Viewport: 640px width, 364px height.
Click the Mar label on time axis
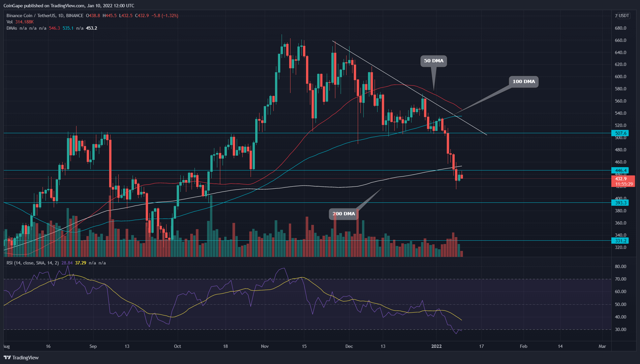coord(602,346)
